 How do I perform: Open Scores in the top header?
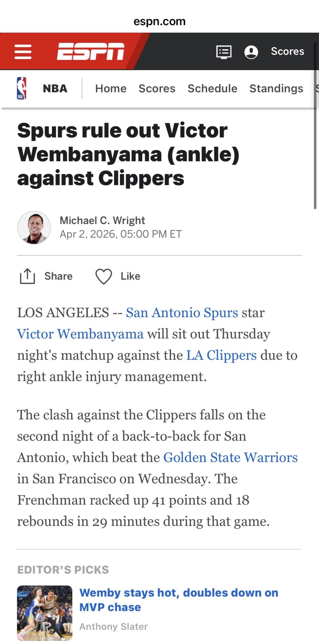287,51
